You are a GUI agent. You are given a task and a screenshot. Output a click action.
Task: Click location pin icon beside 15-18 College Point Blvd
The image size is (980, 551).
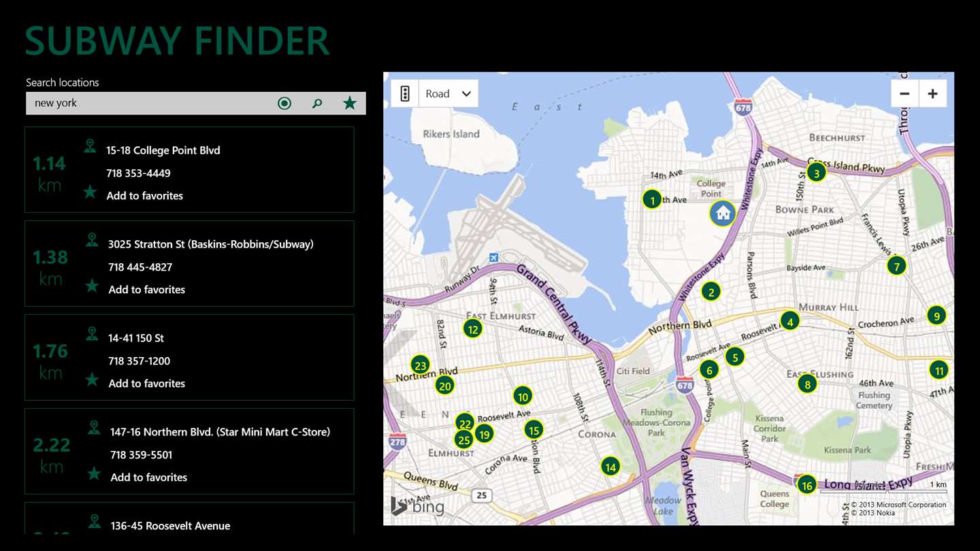pyautogui.click(x=90, y=146)
